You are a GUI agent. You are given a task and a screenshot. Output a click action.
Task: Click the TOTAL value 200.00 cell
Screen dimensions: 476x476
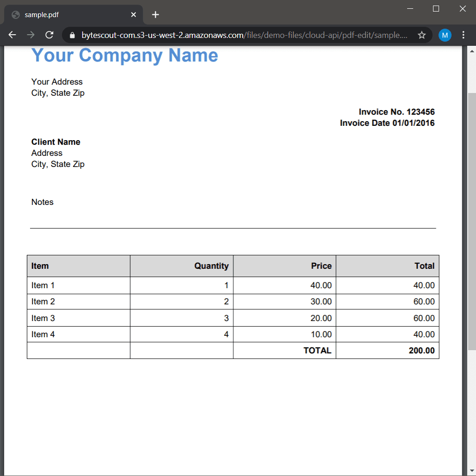tap(421, 350)
